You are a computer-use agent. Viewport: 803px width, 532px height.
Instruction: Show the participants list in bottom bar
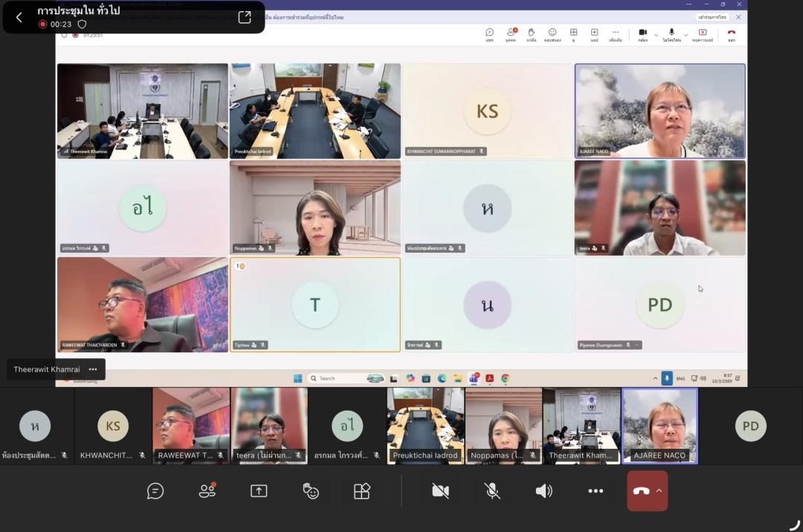[x=207, y=491]
